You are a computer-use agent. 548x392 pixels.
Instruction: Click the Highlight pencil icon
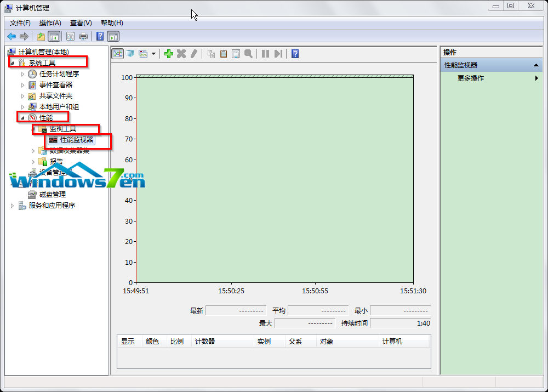pos(193,54)
